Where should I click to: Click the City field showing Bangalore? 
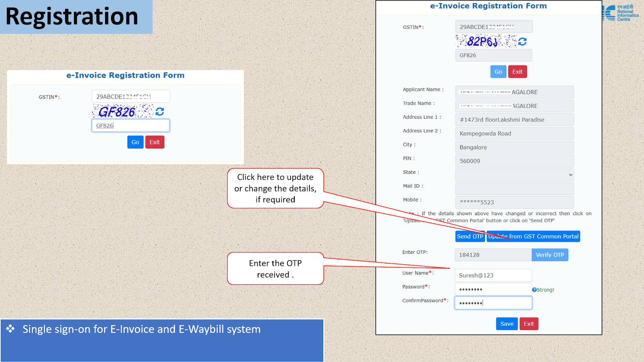tap(514, 147)
